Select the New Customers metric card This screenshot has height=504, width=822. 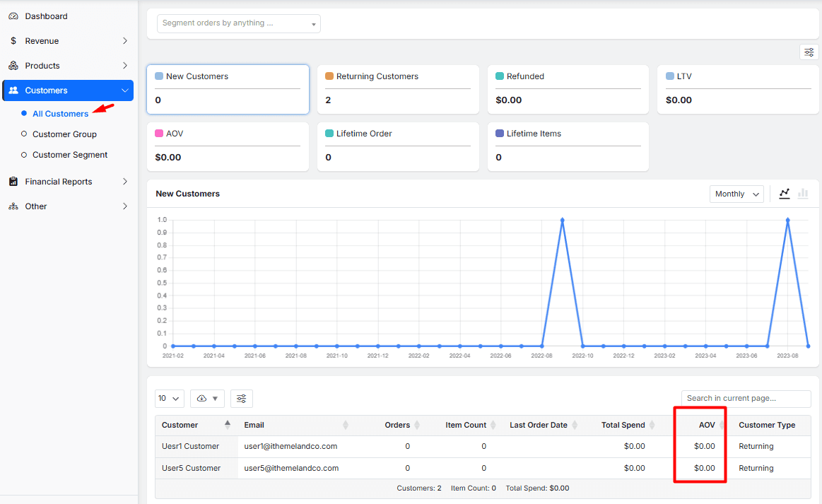[x=228, y=89]
